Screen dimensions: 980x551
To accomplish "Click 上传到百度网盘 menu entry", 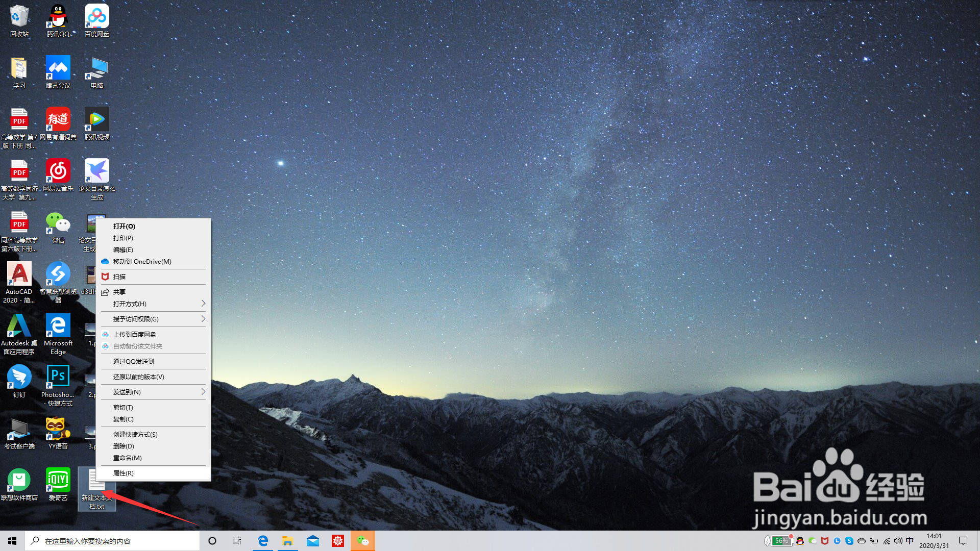I will (135, 335).
